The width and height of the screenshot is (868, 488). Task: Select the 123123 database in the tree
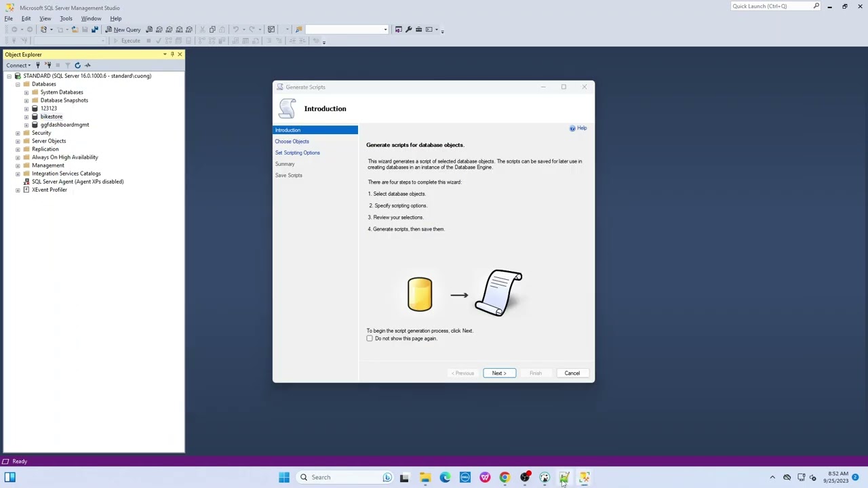[49, 108]
